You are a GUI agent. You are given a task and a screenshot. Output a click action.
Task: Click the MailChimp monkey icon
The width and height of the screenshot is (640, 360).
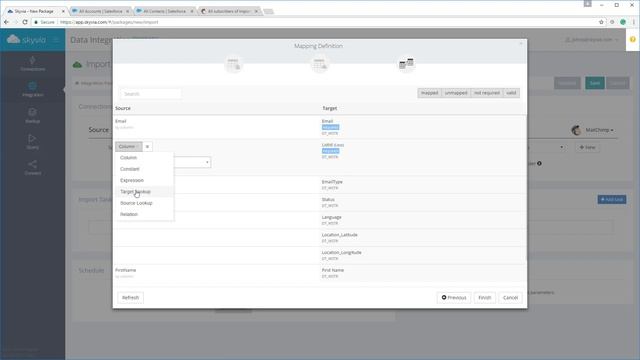(x=576, y=130)
